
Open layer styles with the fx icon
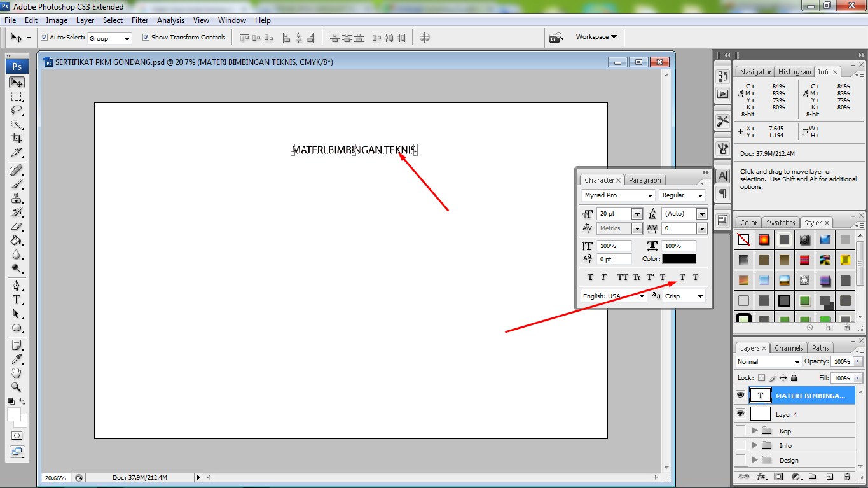tap(761, 476)
